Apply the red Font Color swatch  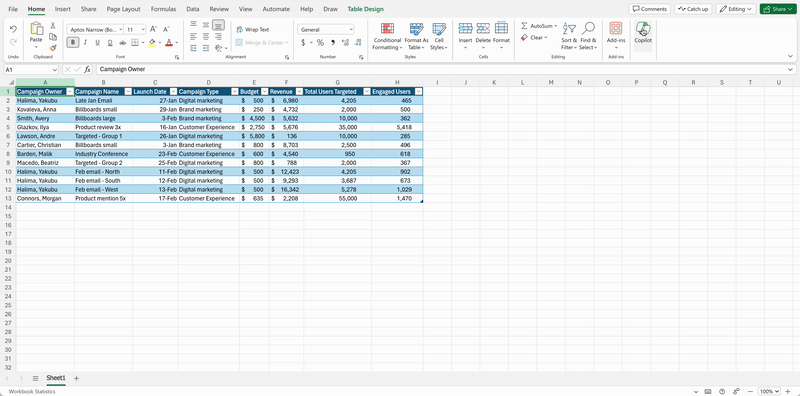169,42
